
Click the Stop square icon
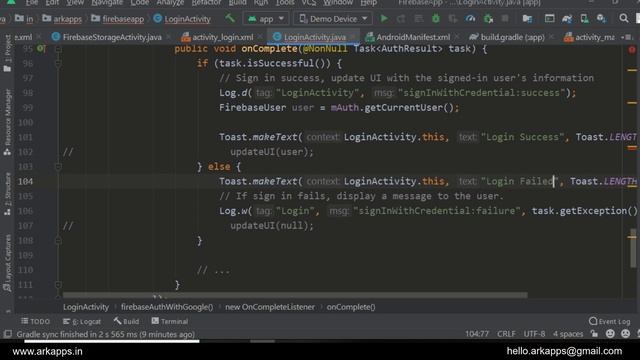[x=505, y=19]
